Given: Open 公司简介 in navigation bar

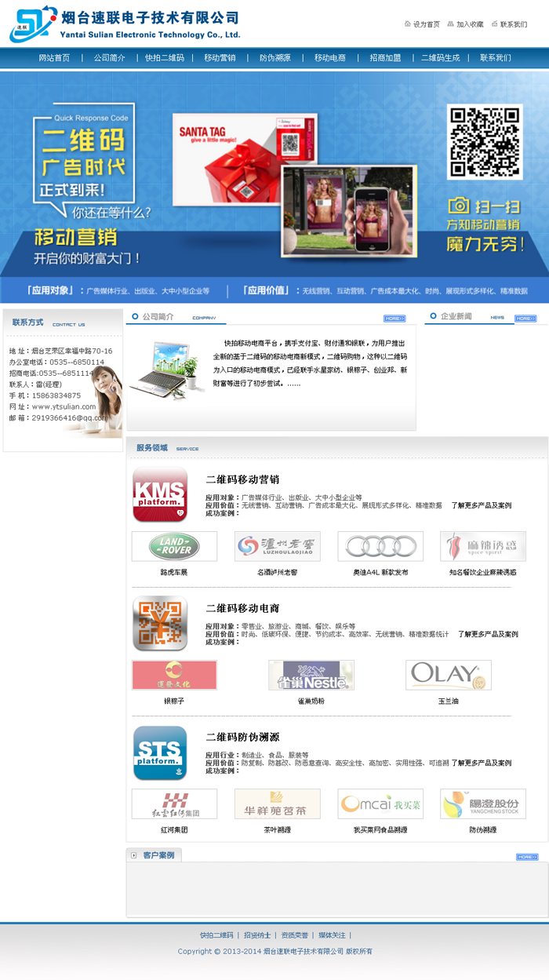Looking at the screenshot, I should point(110,58).
